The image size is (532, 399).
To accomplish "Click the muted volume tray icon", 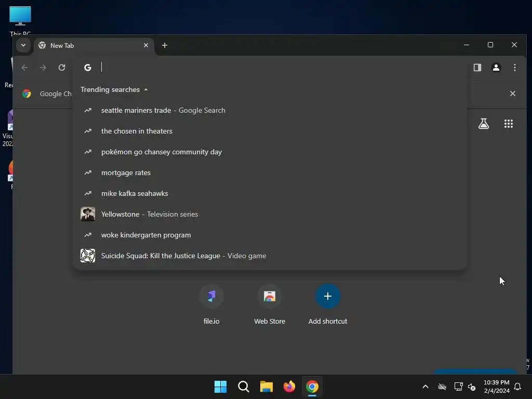I will point(472,387).
